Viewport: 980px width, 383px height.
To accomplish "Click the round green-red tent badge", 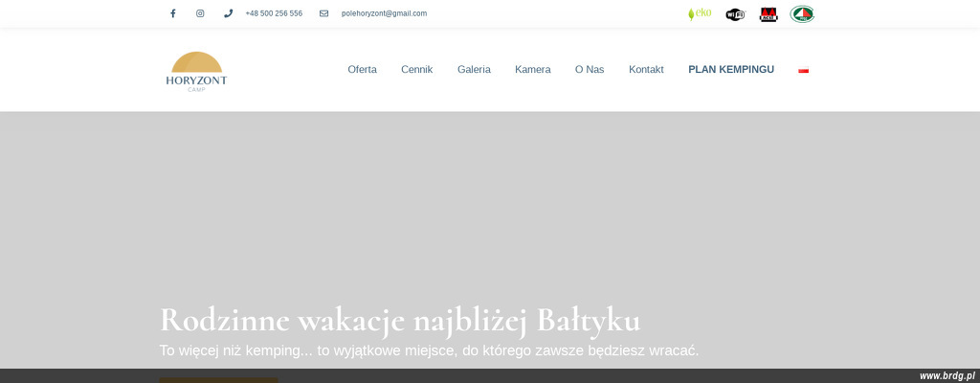I will click(x=802, y=14).
